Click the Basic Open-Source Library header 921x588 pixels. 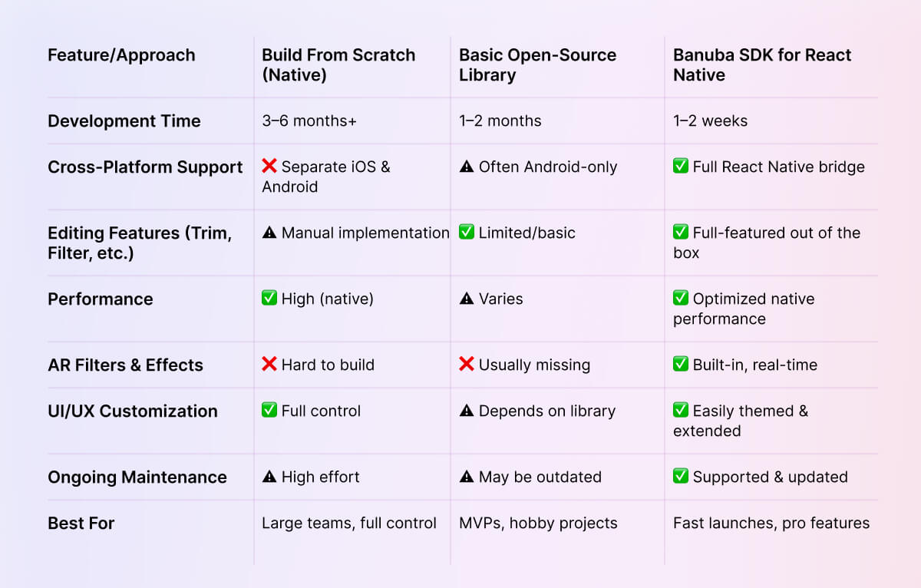(x=537, y=65)
